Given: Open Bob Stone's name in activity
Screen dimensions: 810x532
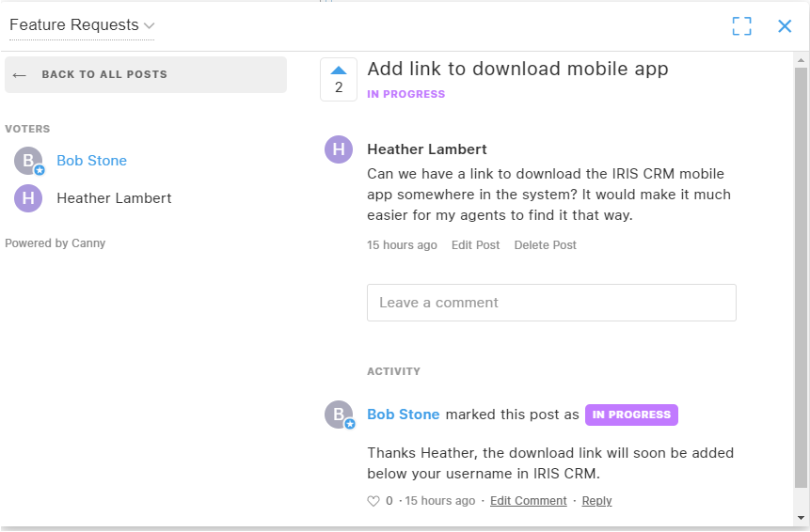Looking at the screenshot, I should pos(403,415).
